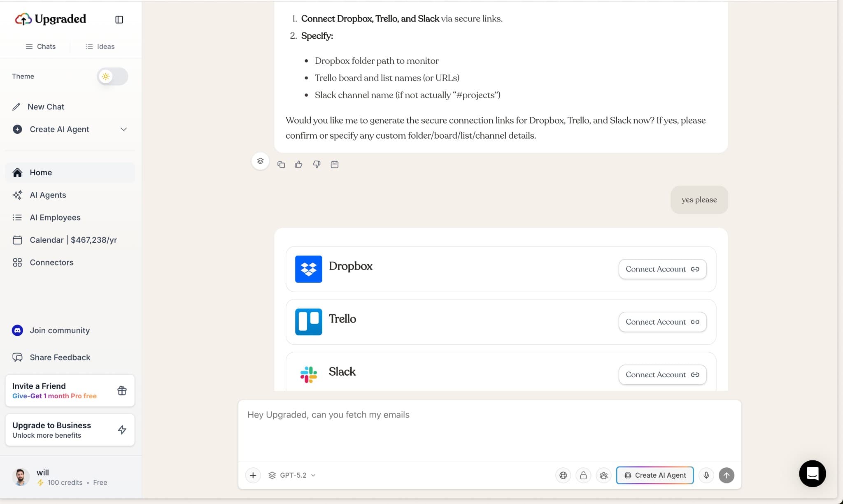Switch to the Chats tab

(x=41, y=46)
